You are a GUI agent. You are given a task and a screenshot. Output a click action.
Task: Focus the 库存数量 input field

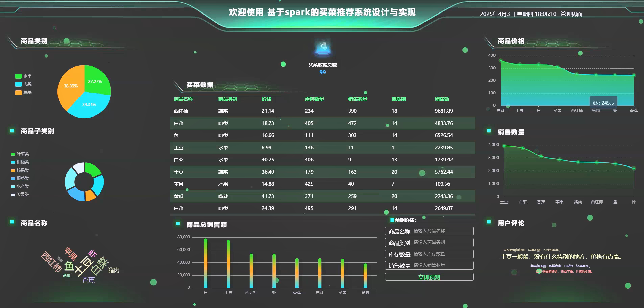point(429,254)
